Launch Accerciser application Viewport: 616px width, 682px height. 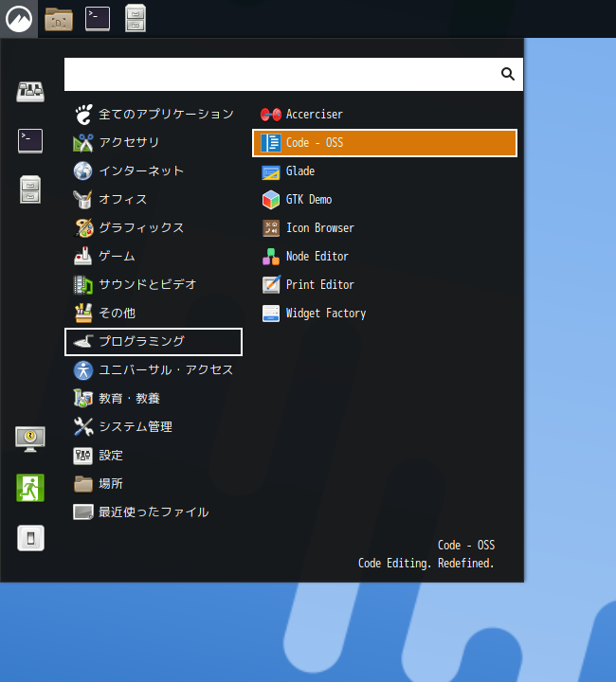coord(385,115)
